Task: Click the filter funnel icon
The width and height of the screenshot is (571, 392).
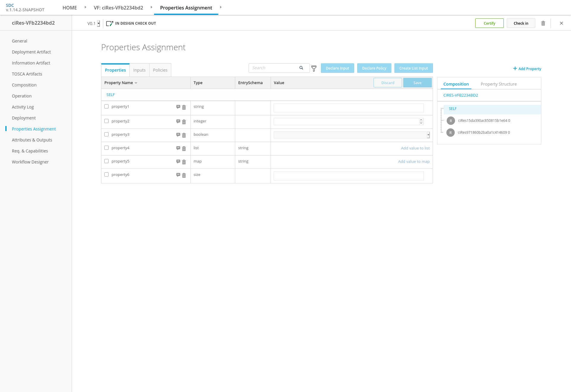Action: 314,69
